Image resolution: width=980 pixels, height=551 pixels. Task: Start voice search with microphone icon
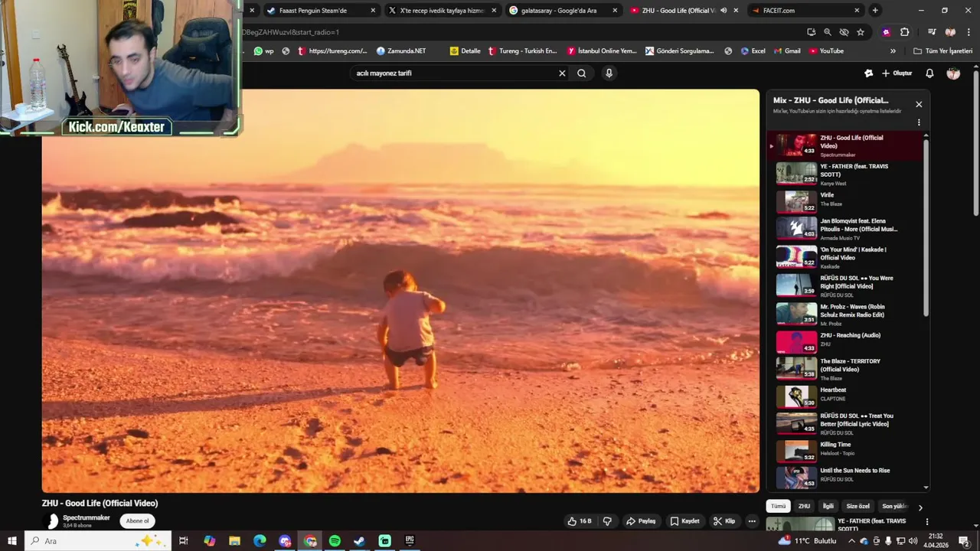609,73
